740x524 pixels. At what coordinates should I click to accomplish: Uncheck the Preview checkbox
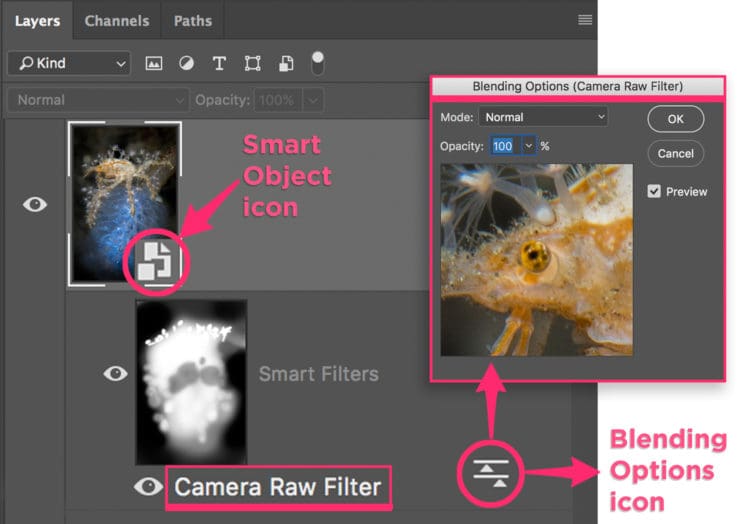(654, 191)
